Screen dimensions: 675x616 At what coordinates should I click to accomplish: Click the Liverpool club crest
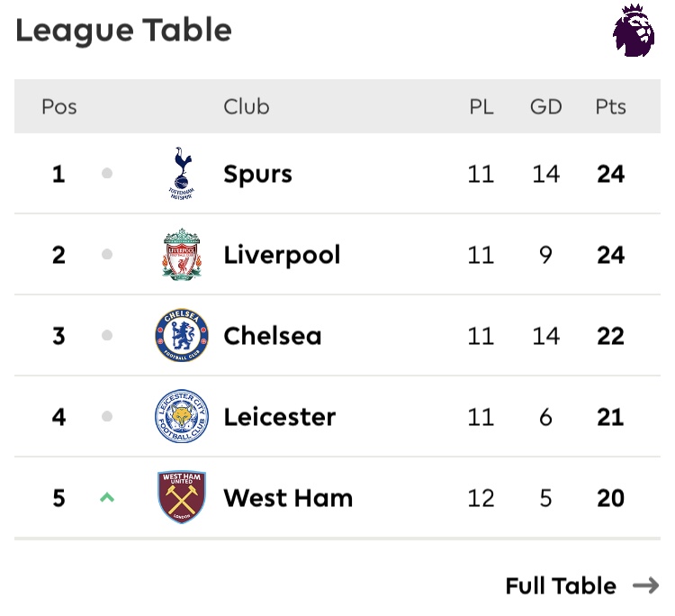pyautogui.click(x=182, y=254)
